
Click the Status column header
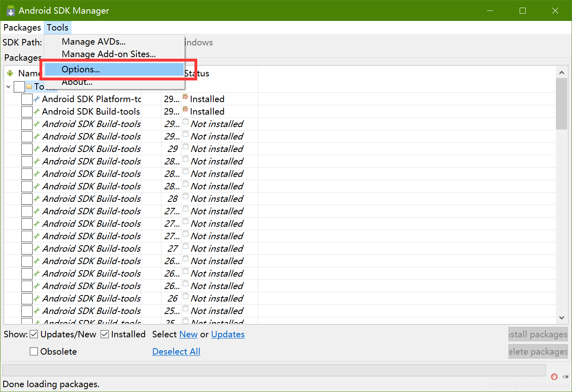[219, 73]
